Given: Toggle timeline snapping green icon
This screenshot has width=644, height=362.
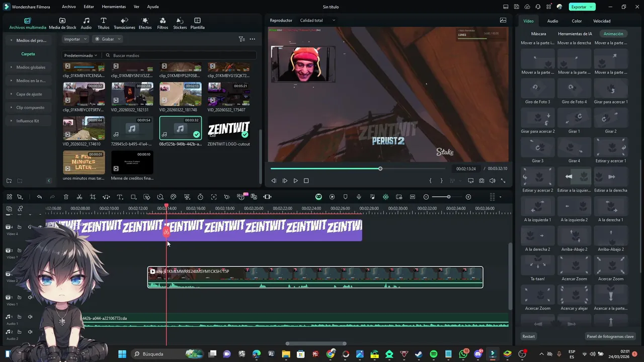Looking at the screenshot, I should [x=385, y=197].
